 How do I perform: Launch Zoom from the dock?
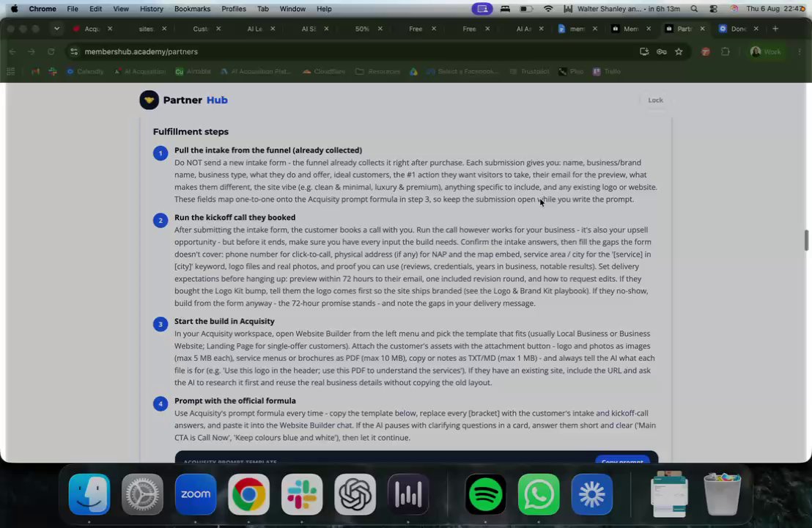point(196,494)
